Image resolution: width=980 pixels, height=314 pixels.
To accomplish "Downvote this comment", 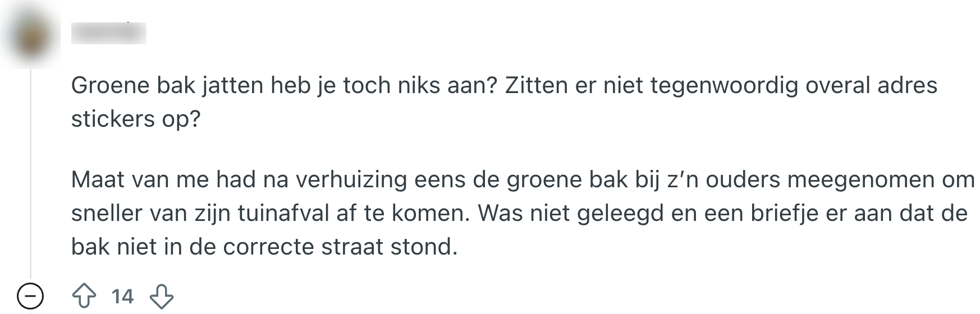I will click(x=162, y=295).
